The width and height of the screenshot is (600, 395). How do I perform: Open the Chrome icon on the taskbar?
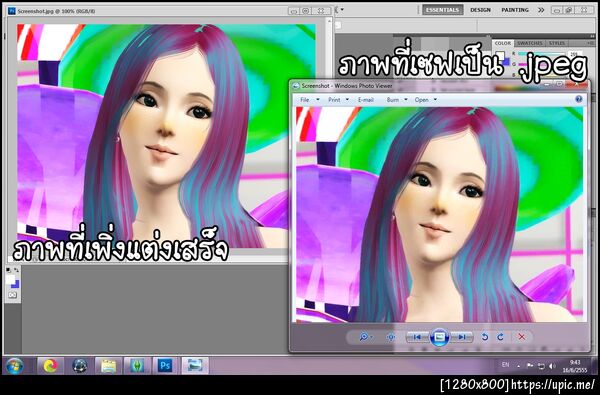(50, 366)
